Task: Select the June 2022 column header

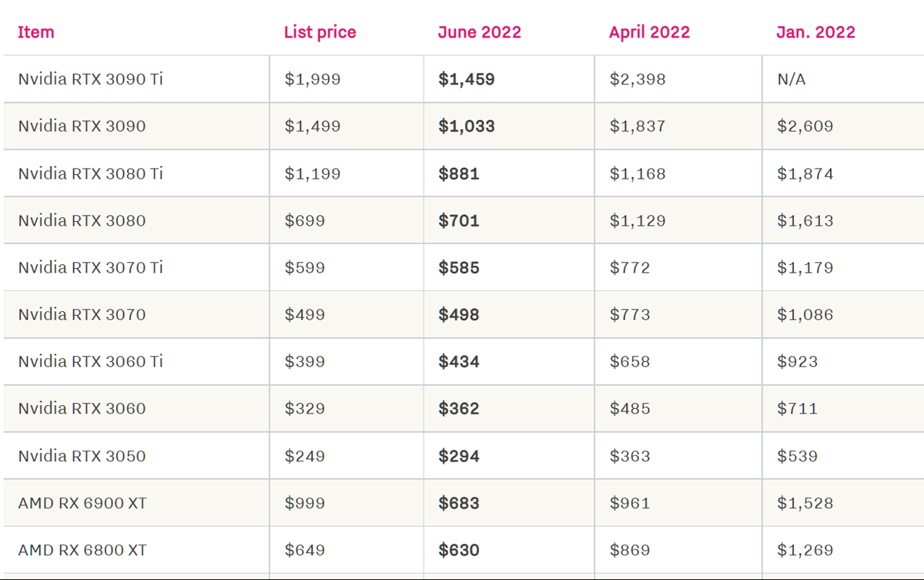Action: click(479, 32)
